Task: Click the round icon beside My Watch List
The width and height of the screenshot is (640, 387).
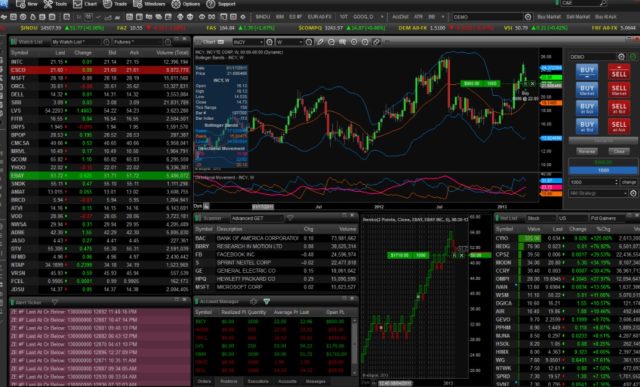Action: click(x=106, y=42)
